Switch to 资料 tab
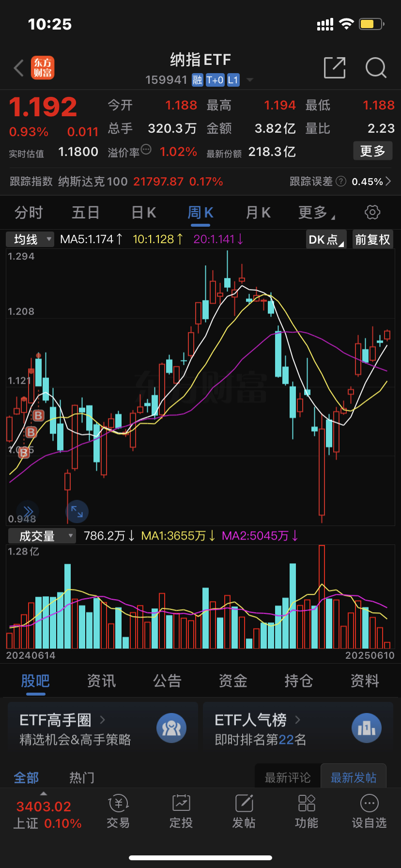This screenshot has height=868, width=401. 365,681
